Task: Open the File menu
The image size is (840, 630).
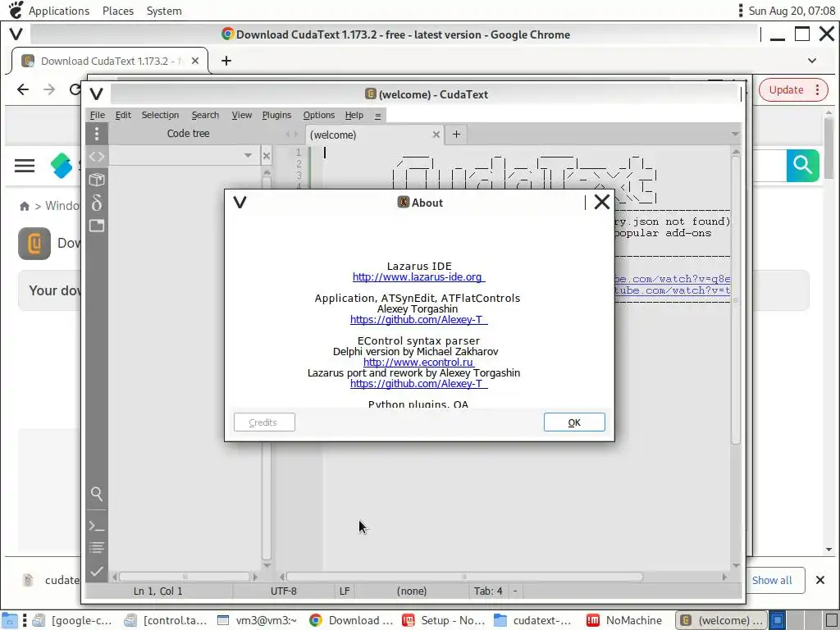Action: [x=98, y=115]
